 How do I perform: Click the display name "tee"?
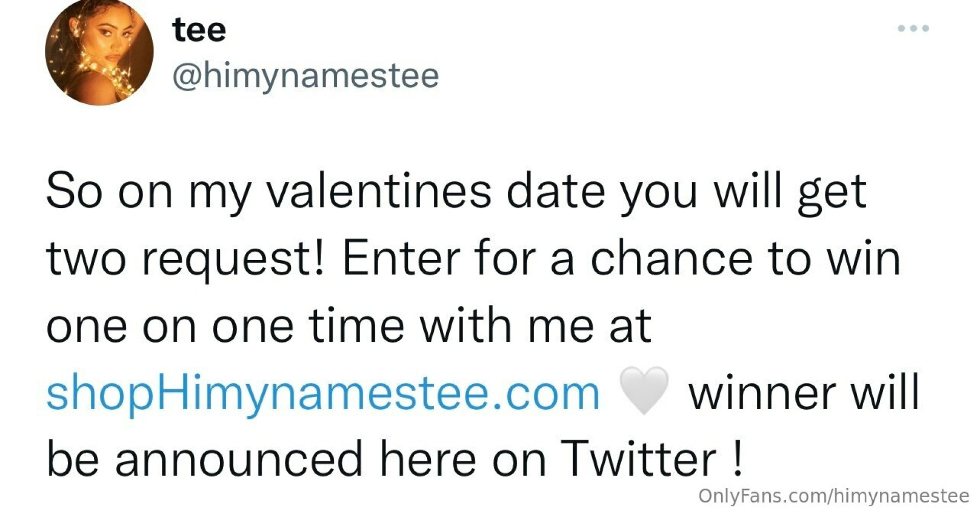pyautogui.click(x=199, y=30)
